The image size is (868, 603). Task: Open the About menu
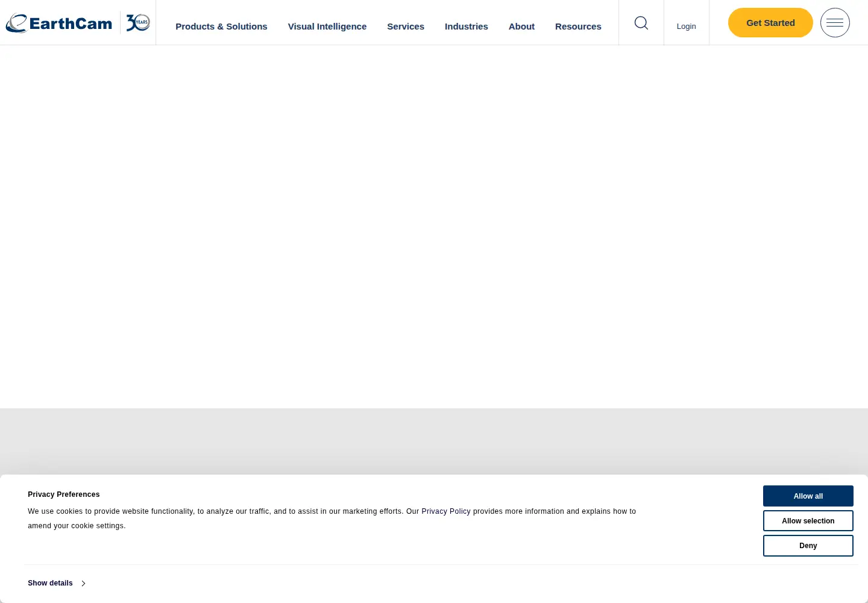coord(521,27)
